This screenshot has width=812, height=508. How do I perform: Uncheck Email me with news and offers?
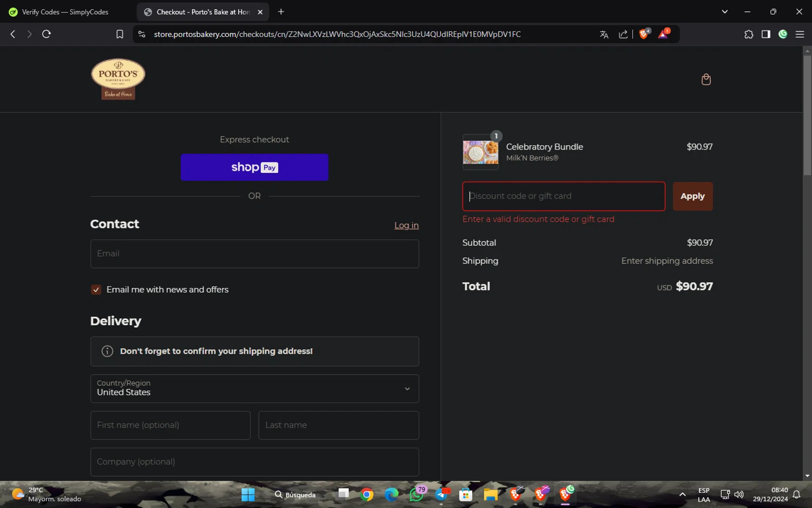[96, 290]
